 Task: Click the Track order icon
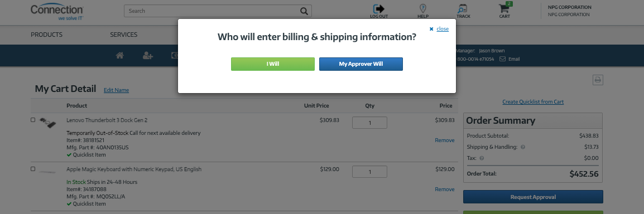point(463,8)
